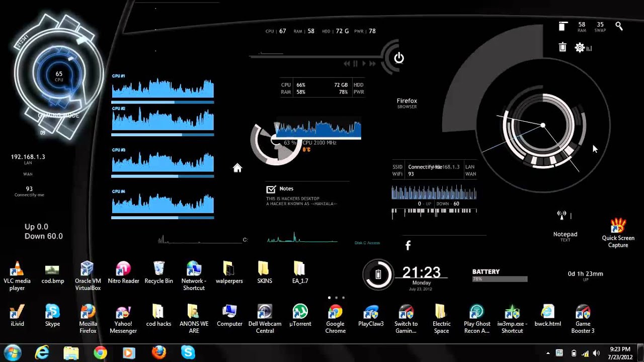This screenshot has height=362, width=644.
Task: Open the search magnifier icon
Action: click(x=619, y=26)
